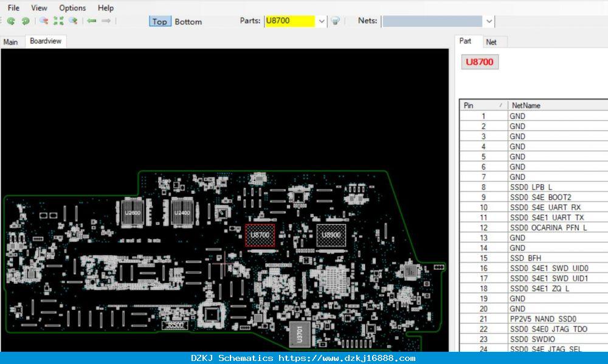
Task: Select pin 15 SSD BFH row
Action: [534, 258]
